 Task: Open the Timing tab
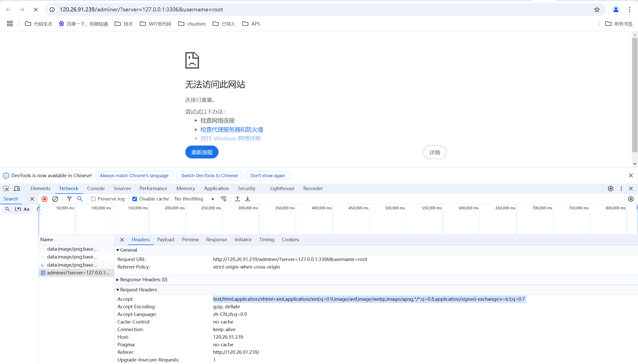pos(267,240)
